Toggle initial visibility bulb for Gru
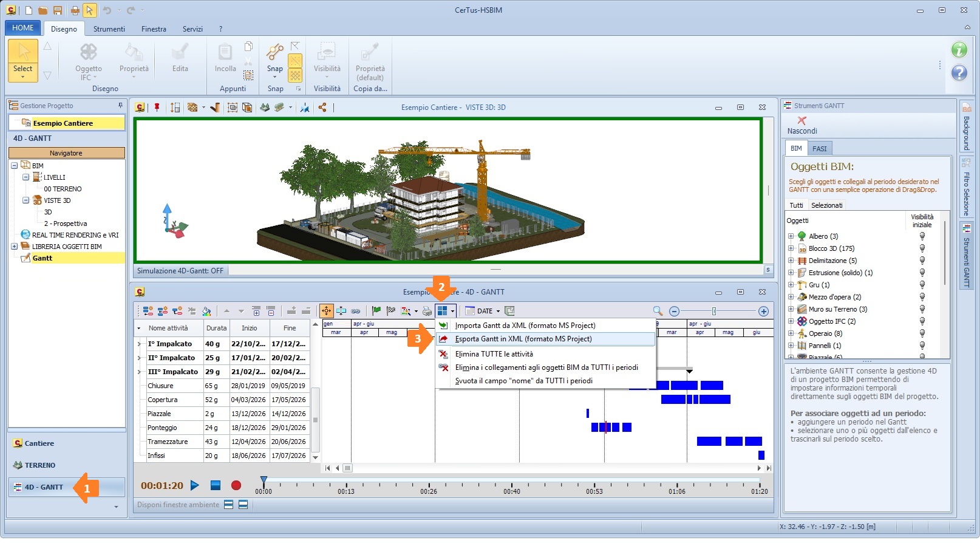This screenshot has width=980, height=543. 922,285
